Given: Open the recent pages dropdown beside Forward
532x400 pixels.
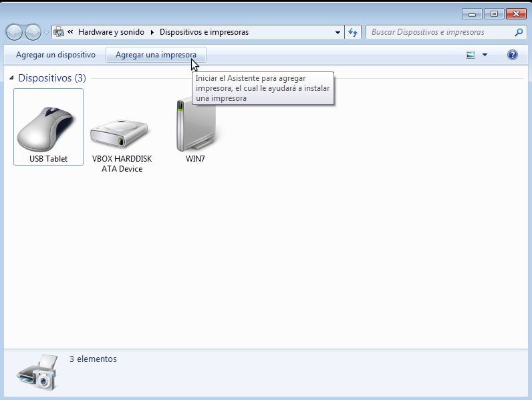Looking at the screenshot, I should click(46, 33).
